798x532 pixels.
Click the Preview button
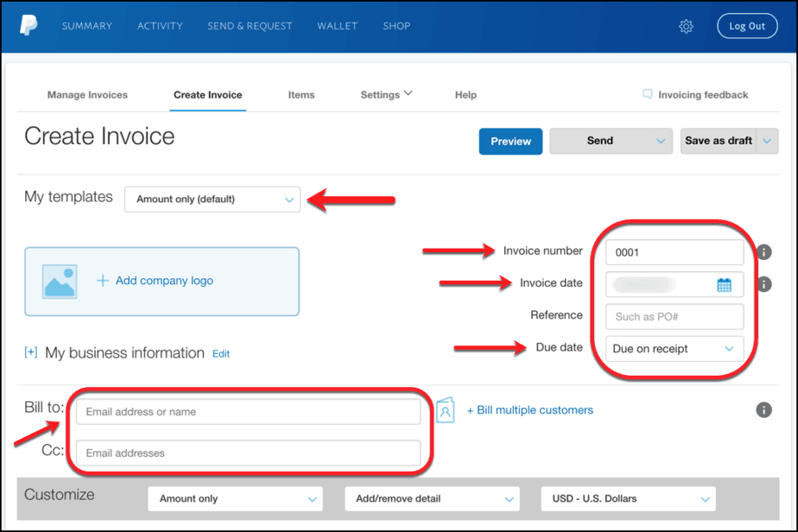[x=510, y=141]
